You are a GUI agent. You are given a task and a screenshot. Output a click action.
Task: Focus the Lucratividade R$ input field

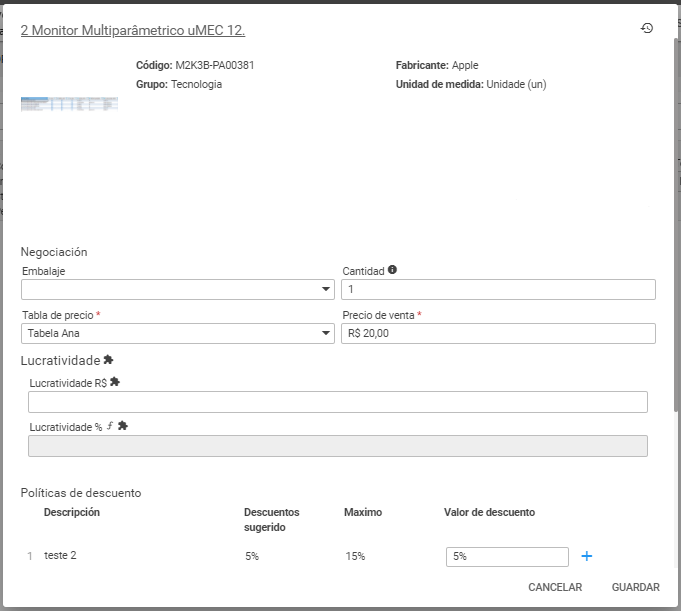click(x=338, y=402)
